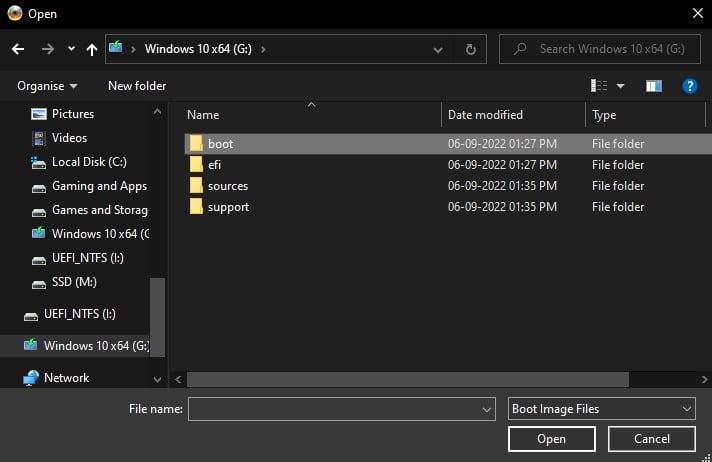The height and width of the screenshot is (462, 712).
Task: Click the Open button
Action: coord(552,439)
